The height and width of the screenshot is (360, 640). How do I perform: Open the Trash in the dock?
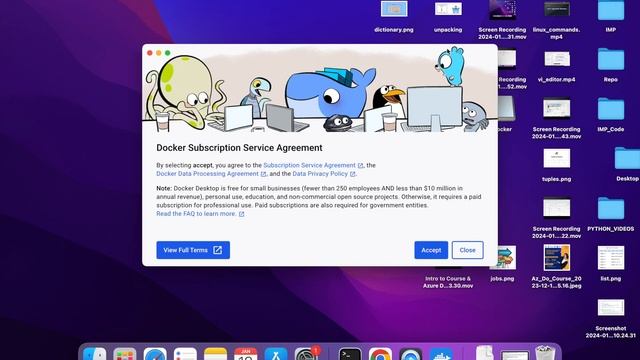pos(545,353)
